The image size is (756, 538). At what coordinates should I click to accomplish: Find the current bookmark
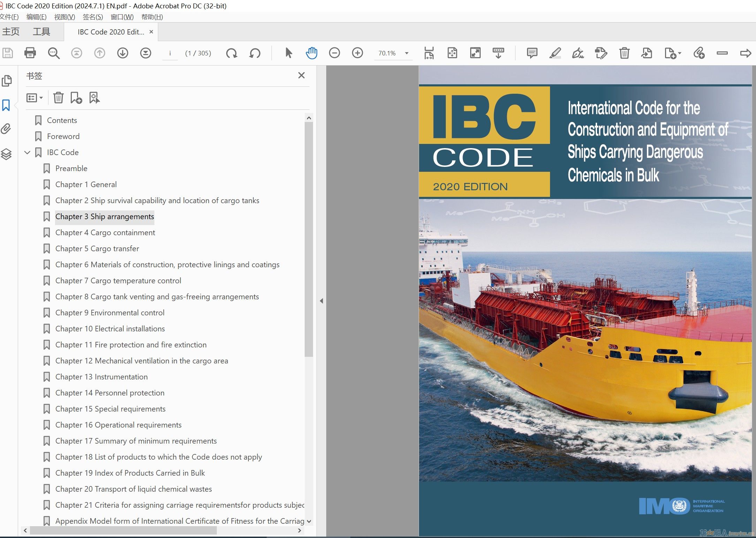tap(94, 98)
